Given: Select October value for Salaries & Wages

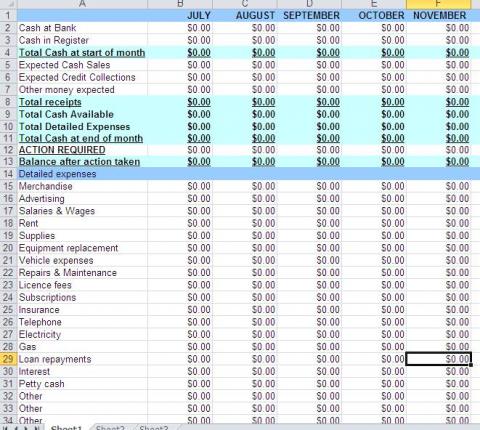Looking at the screenshot, I should [x=374, y=211].
